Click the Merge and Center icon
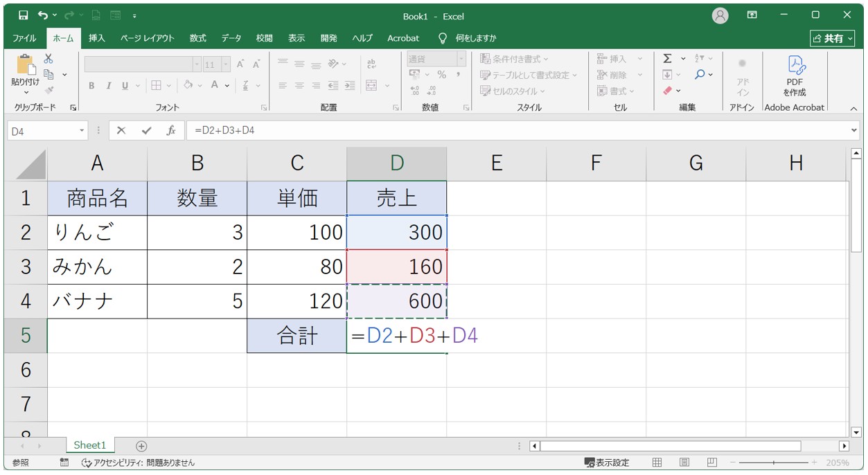The width and height of the screenshot is (868, 475). 372,86
